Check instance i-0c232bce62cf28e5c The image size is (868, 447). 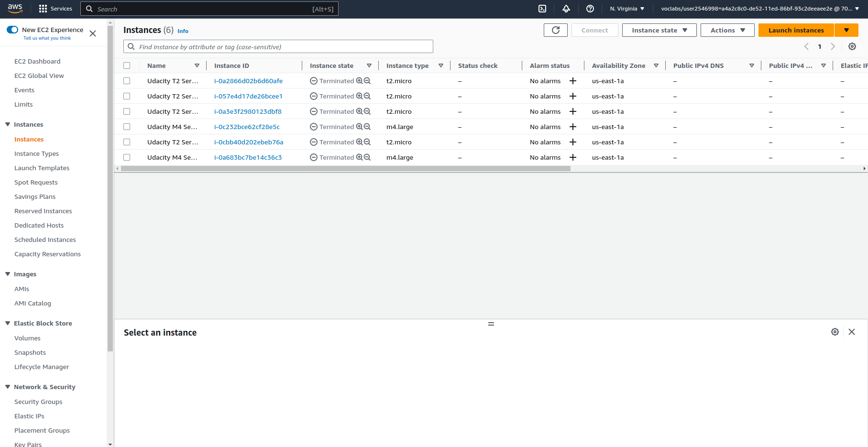coord(127,127)
